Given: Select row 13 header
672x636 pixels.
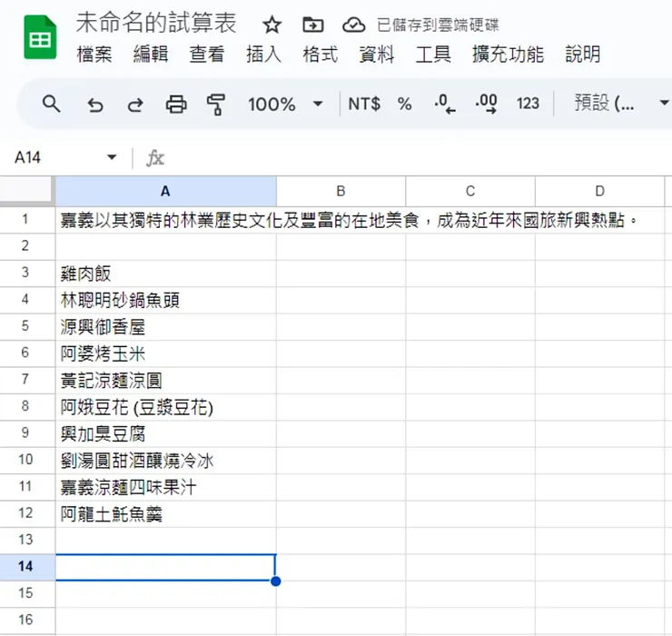Looking at the screenshot, I should [x=25, y=541].
